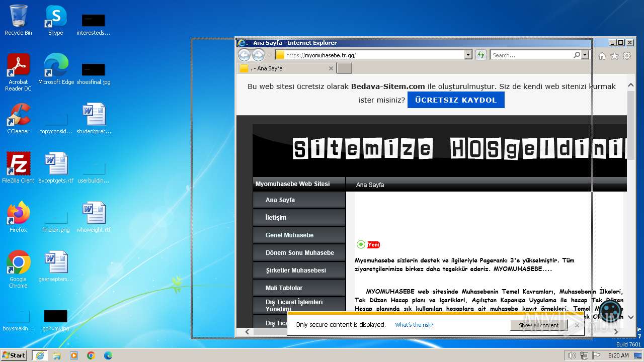This screenshot has height=362, width=644.
Task: Open Microsoft Edge desktop shortcut
Action: [x=56, y=69]
